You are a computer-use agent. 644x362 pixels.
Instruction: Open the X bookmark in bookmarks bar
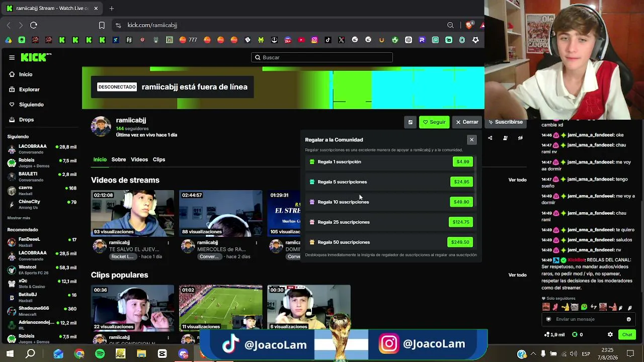pos(342,40)
